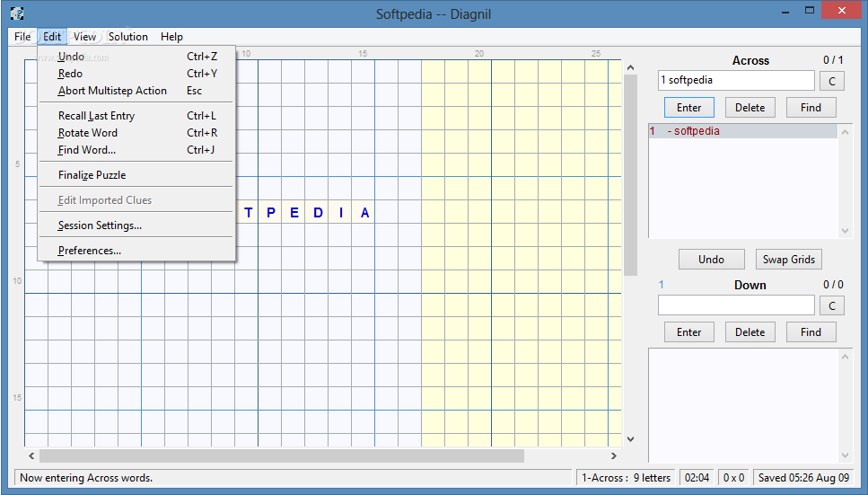The height and width of the screenshot is (495, 868).
Task: Click grid horizontal scrollbar right arrow
Action: [x=613, y=455]
